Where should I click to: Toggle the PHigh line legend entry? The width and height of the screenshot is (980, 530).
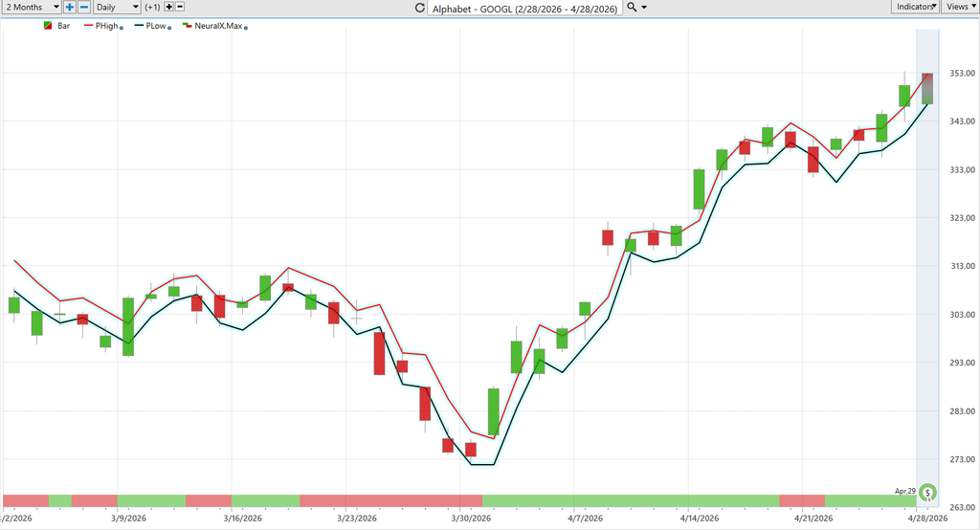(x=100, y=26)
